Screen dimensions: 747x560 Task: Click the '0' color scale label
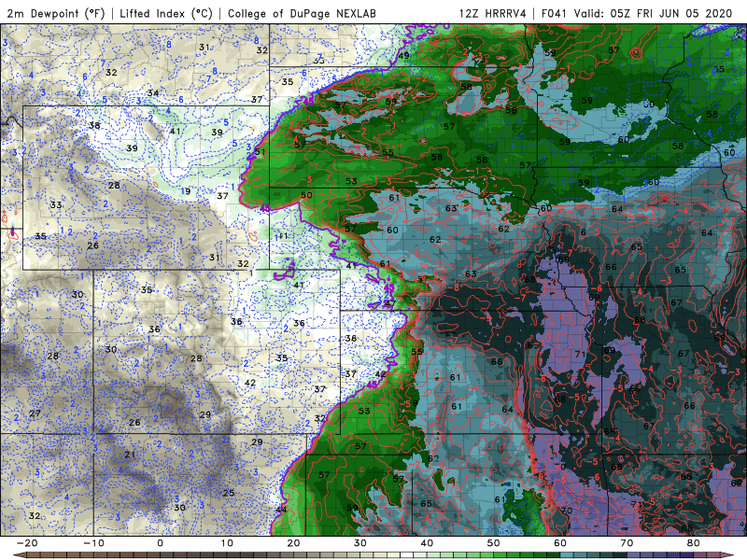pyautogui.click(x=160, y=543)
